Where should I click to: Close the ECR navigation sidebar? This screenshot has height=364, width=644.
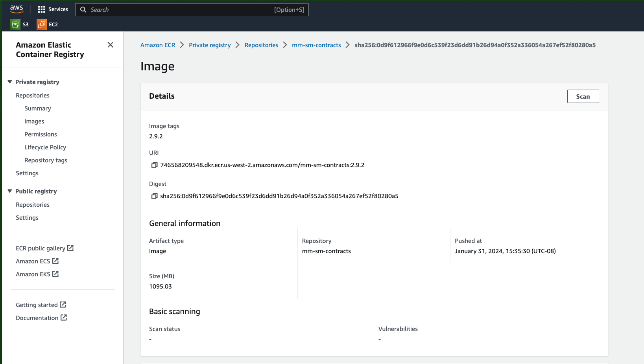[111, 45]
